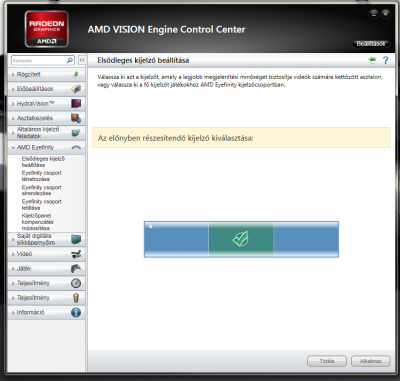Click the AMD Eyefinity curved displays icon

(76, 147)
